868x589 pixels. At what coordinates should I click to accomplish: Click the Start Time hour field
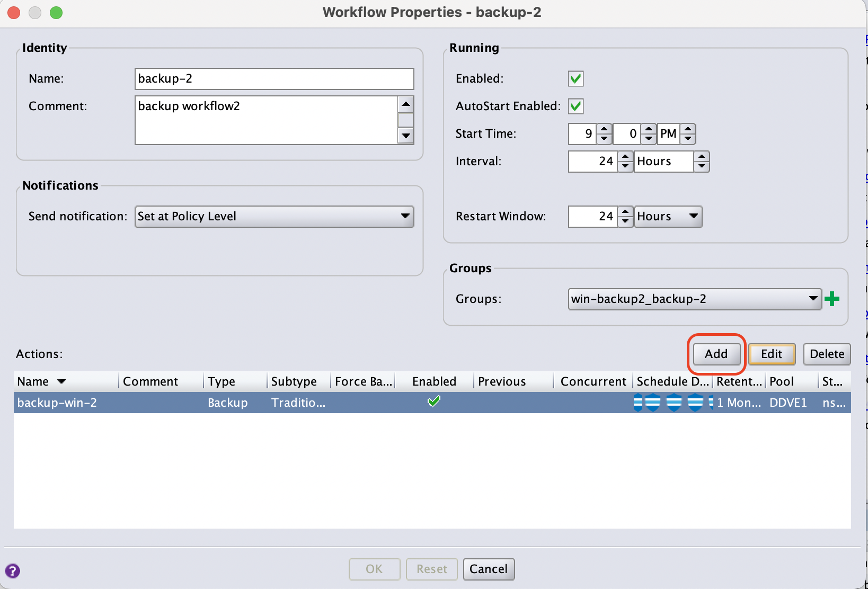(582, 133)
